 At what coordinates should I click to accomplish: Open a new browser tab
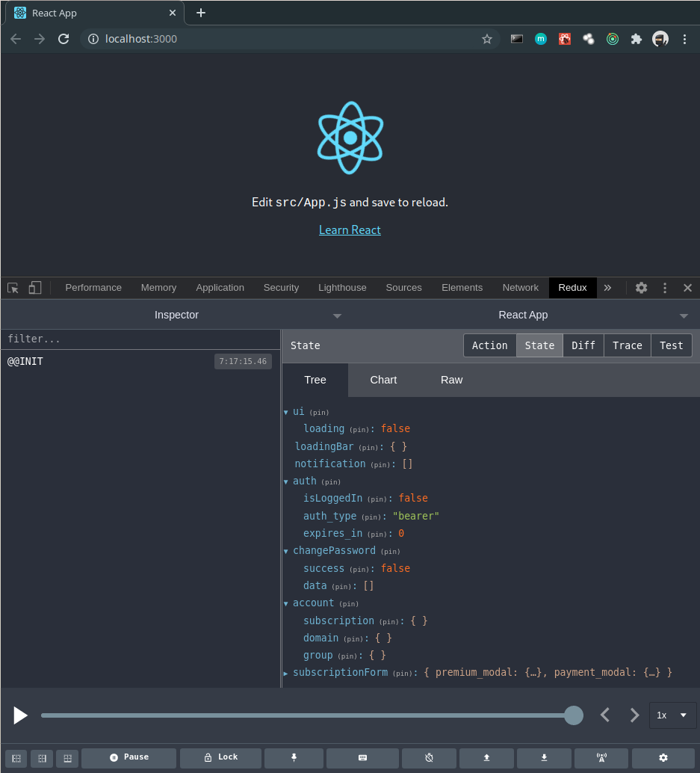pyautogui.click(x=200, y=13)
